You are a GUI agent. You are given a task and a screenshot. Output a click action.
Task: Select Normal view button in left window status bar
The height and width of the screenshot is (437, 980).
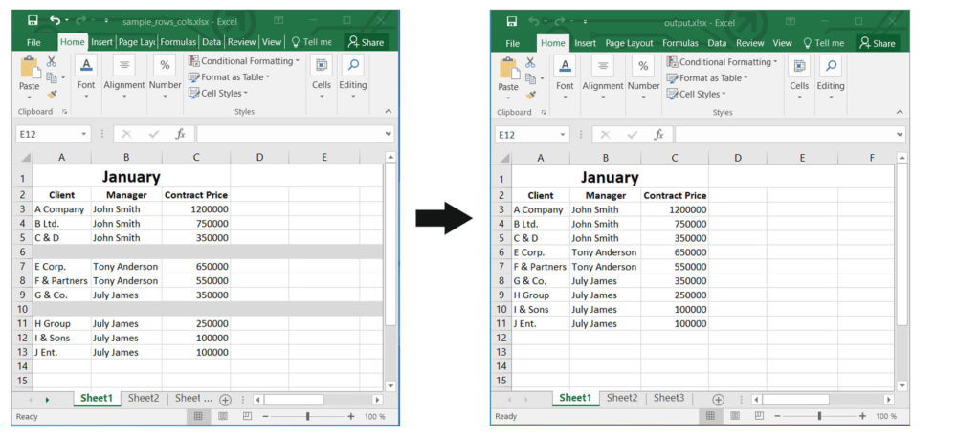(x=198, y=416)
